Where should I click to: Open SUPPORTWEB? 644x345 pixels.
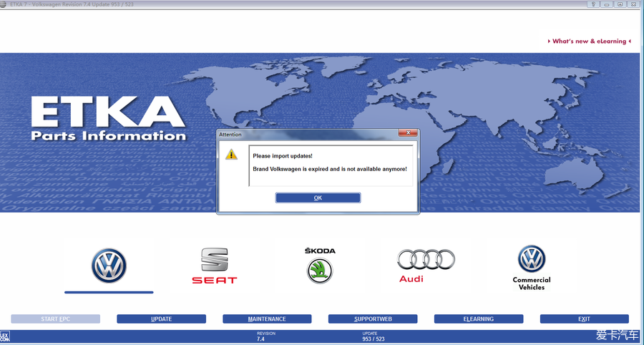(373, 319)
